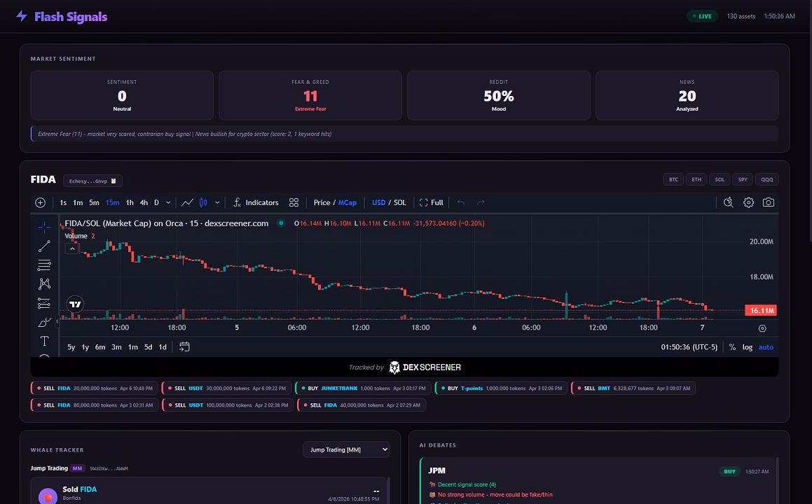This screenshot has height=504, width=812.
Task: Open chart settings gear icon
Action: 748,202
